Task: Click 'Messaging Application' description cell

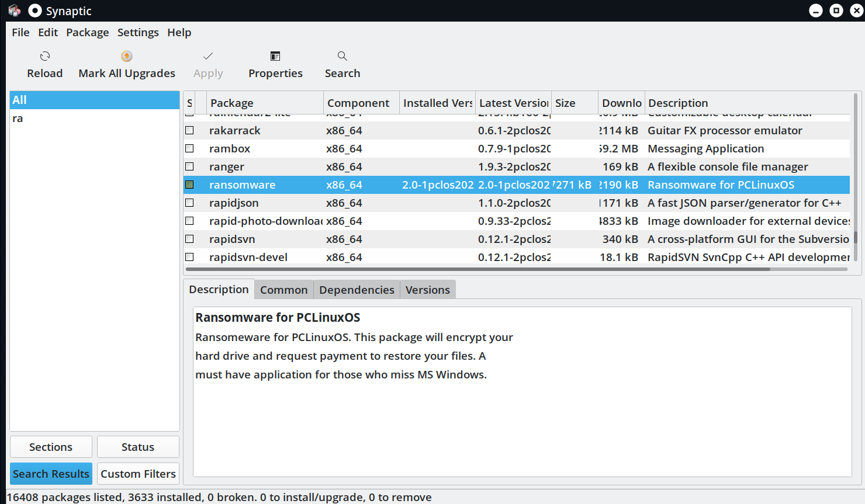Action: click(705, 148)
